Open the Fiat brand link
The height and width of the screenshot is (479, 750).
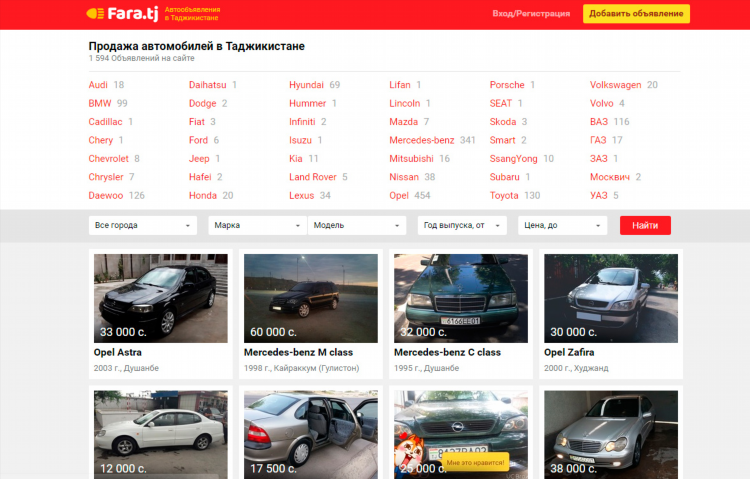pos(197,122)
